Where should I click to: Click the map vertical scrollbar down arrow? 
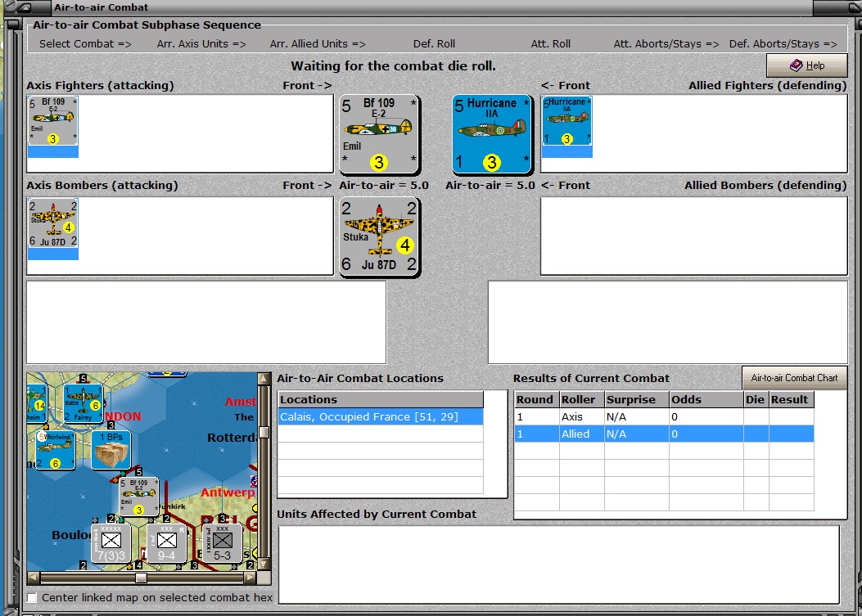(x=264, y=564)
